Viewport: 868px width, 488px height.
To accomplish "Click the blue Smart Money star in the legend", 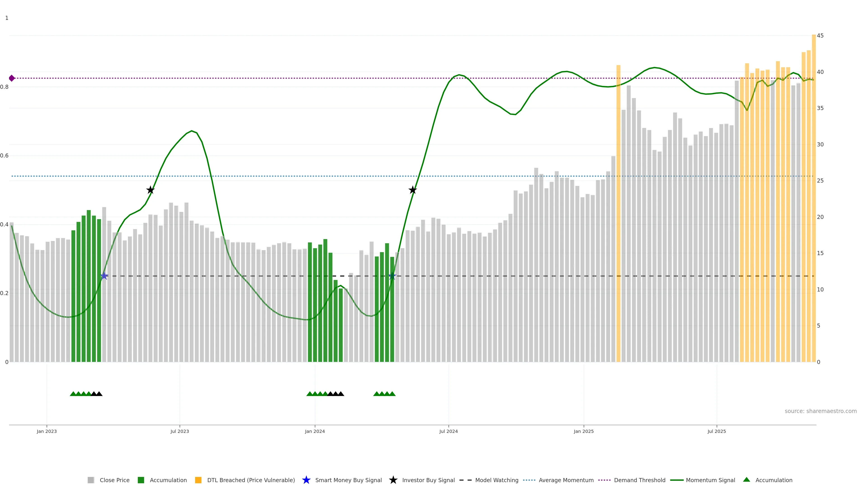I will [x=306, y=480].
